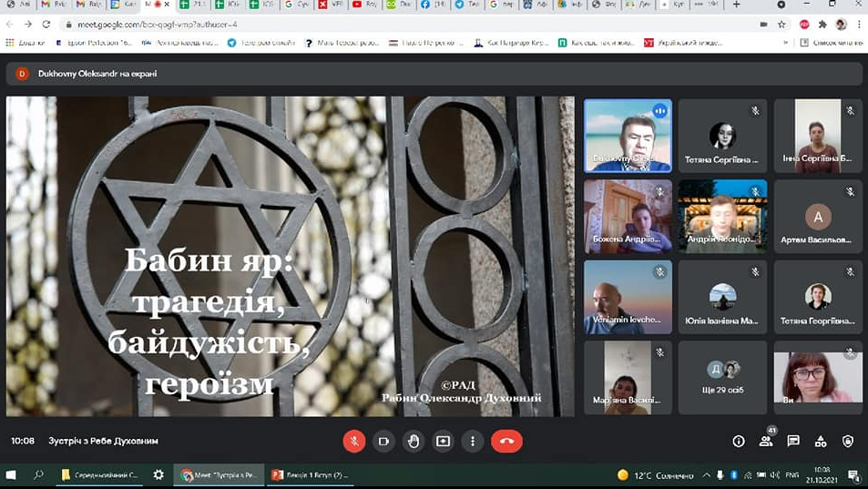Image resolution: width=868 pixels, height=489 pixels.
Task: Toggle the camera button
Action: click(383, 441)
